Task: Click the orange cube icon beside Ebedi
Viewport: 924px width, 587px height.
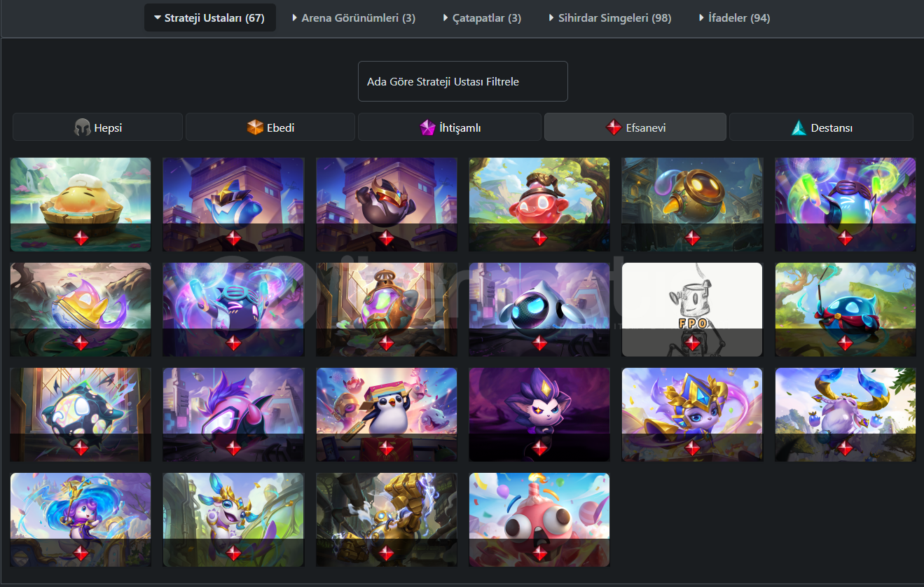Action: coord(255,127)
